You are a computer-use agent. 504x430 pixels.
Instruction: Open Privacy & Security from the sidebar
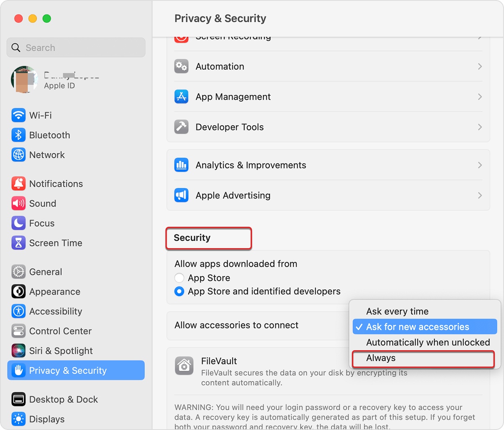(67, 370)
